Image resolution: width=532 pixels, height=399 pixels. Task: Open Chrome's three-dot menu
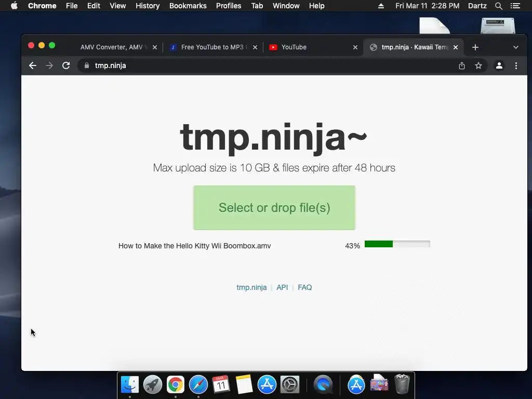coord(516,65)
